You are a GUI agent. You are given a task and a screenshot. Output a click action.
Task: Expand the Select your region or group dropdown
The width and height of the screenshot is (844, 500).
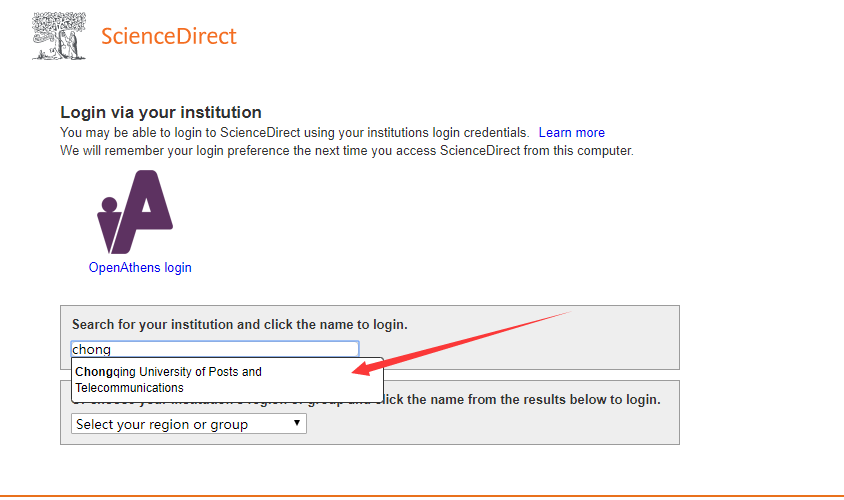tap(189, 424)
